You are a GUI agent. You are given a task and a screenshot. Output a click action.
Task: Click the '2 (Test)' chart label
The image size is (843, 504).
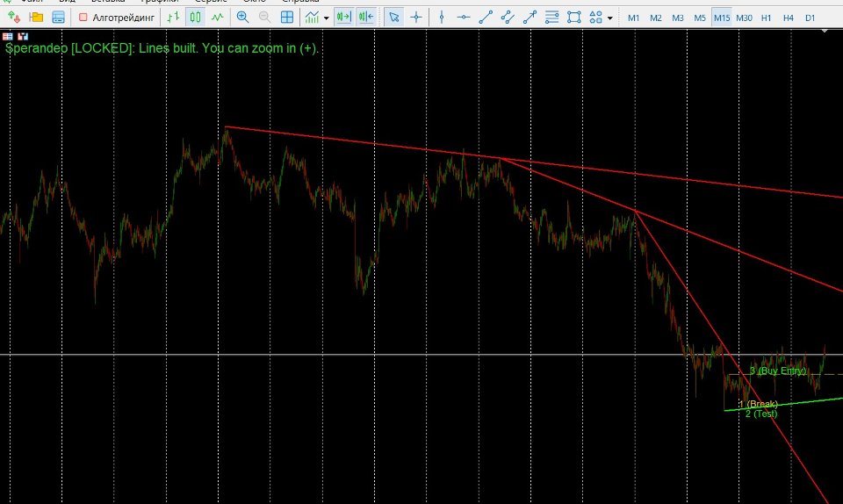[x=761, y=414]
